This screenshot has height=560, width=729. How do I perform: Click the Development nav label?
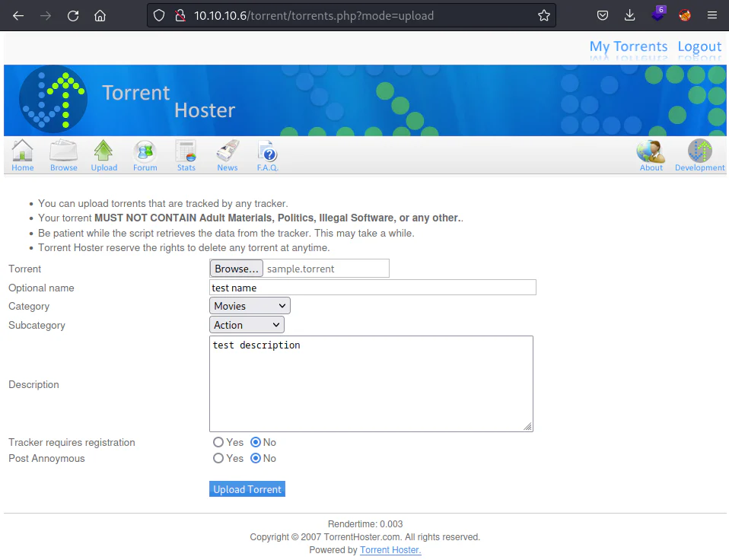700,167
